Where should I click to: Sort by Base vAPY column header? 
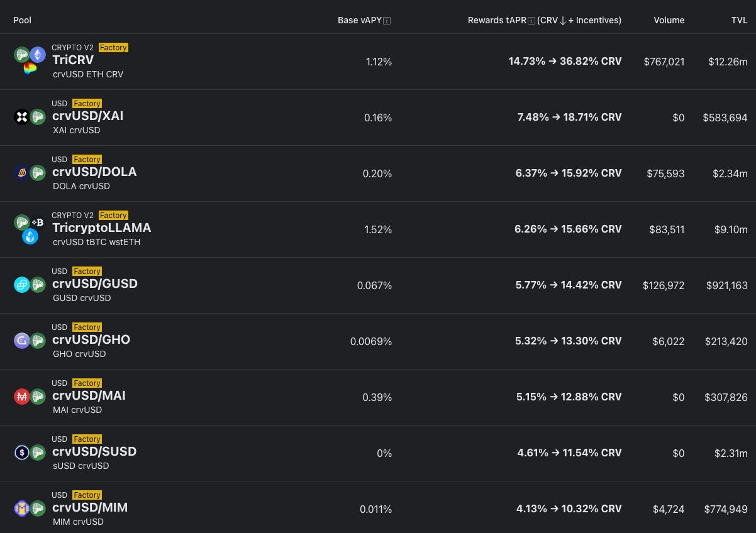click(359, 20)
